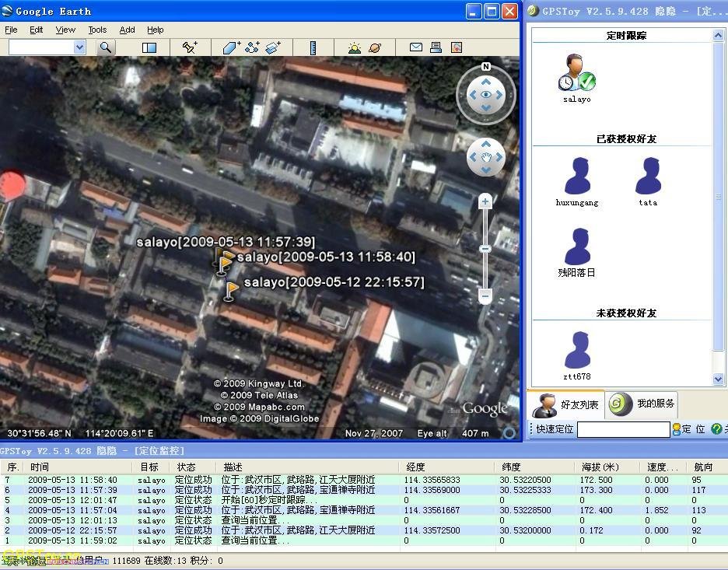This screenshot has width=728, height=570.
Task: Select row 7 at 2009-05-13 11:58:40
Action: pyautogui.click(x=364, y=480)
